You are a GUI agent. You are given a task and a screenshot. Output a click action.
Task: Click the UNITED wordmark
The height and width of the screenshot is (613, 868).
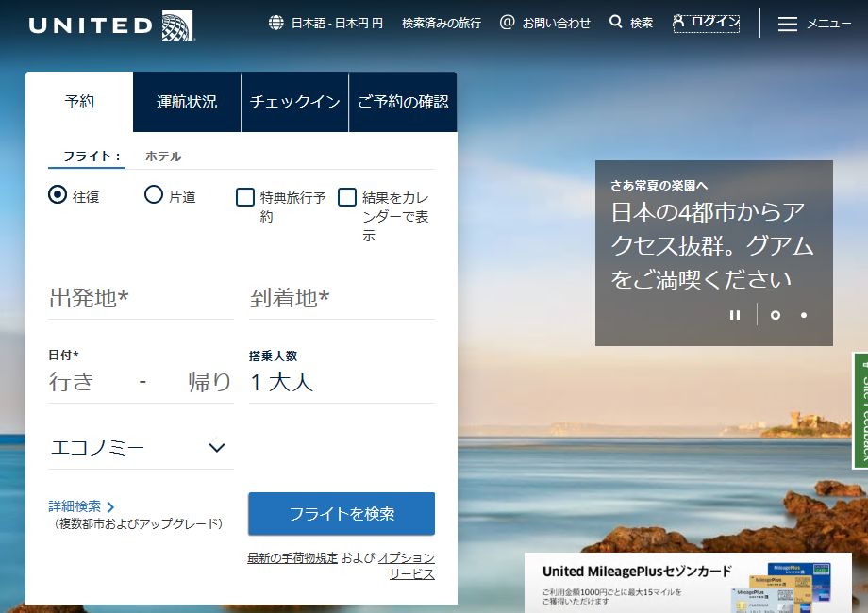pos(91,25)
